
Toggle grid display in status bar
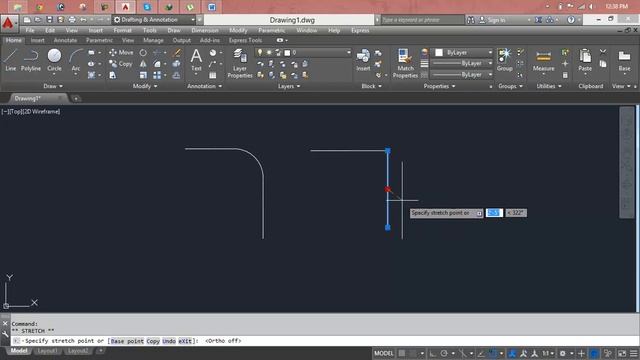click(402, 353)
